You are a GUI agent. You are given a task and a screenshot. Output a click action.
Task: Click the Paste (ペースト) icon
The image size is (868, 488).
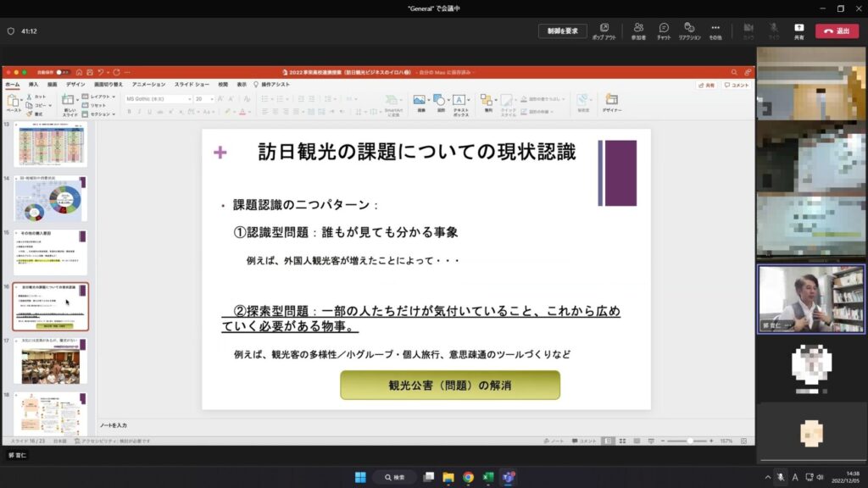[x=13, y=102]
